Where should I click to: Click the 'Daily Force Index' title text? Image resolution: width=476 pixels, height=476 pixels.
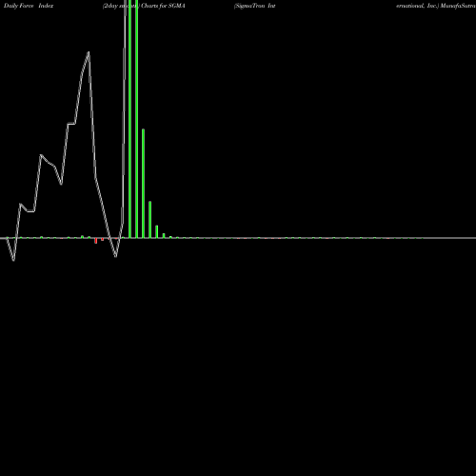[29, 6]
